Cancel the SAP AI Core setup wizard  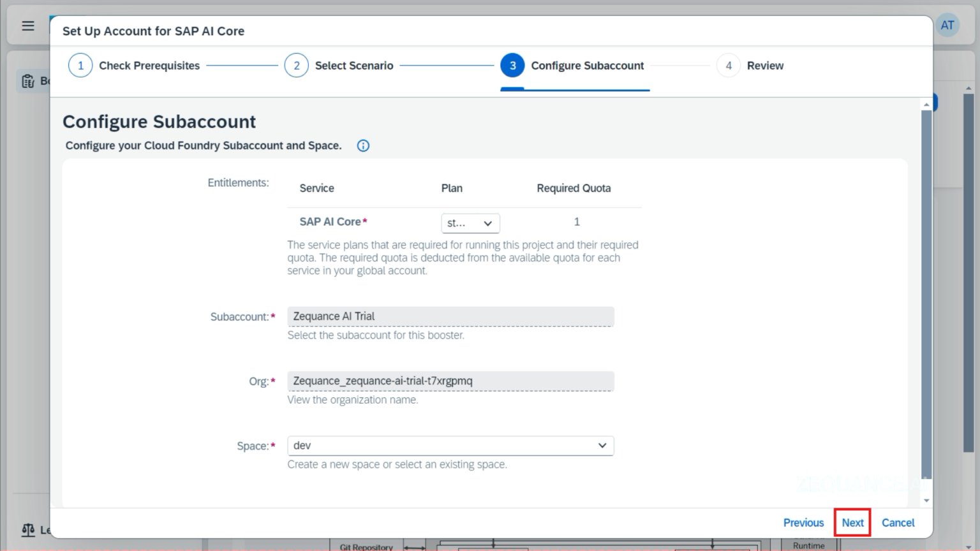[898, 522]
